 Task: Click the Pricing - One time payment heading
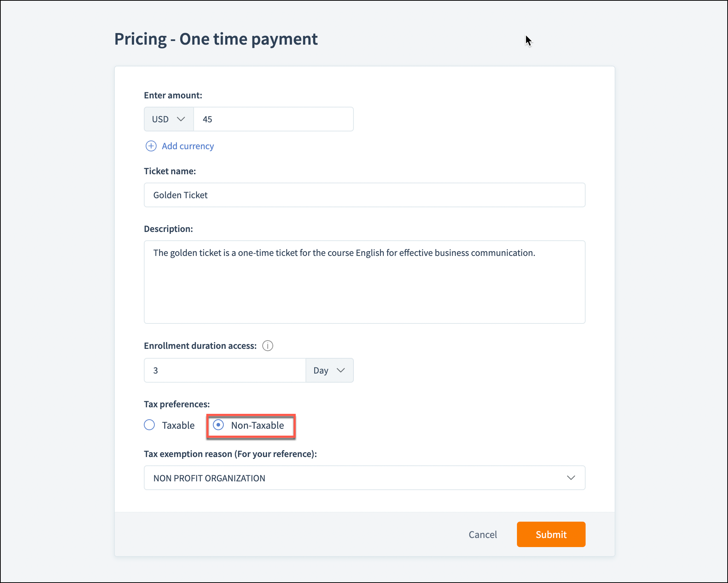coord(216,39)
